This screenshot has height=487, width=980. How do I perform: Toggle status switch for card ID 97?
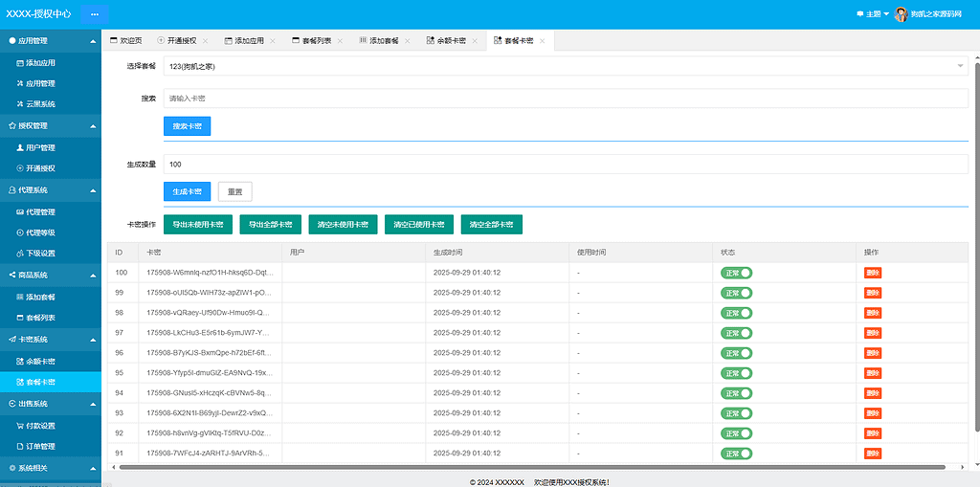coord(736,333)
